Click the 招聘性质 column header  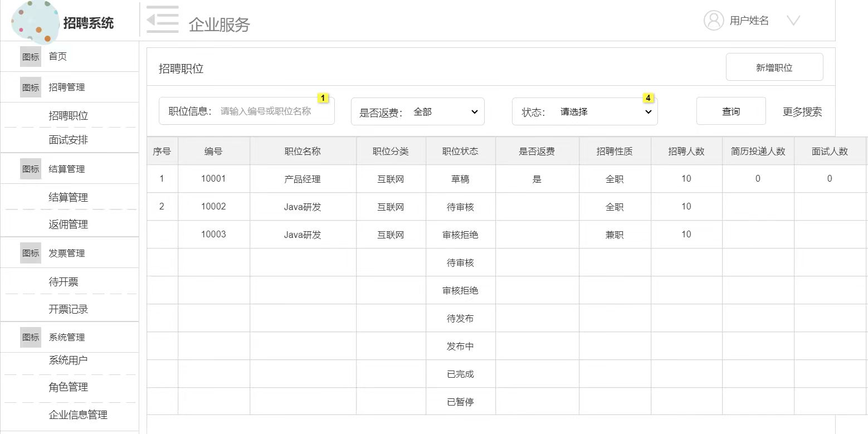pyautogui.click(x=615, y=151)
